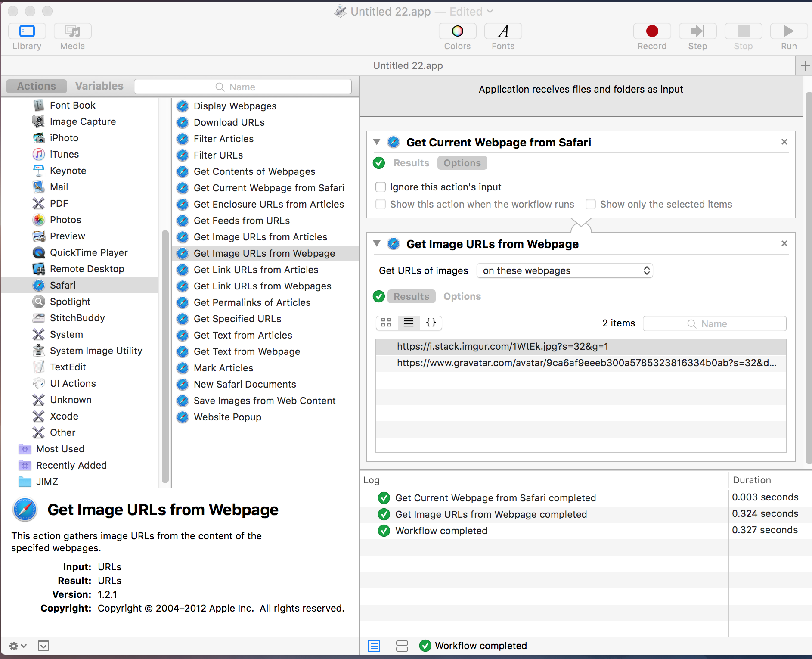Switch results to list view

click(409, 323)
